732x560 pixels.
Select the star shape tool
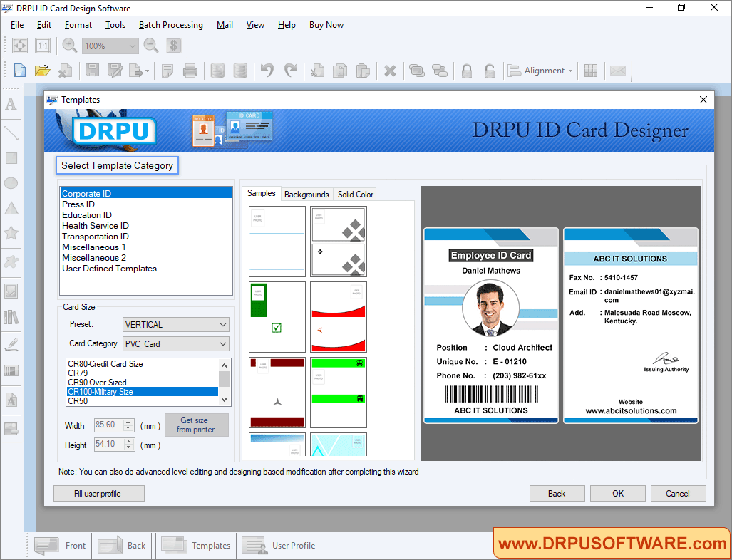pyautogui.click(x=11, y=232)
